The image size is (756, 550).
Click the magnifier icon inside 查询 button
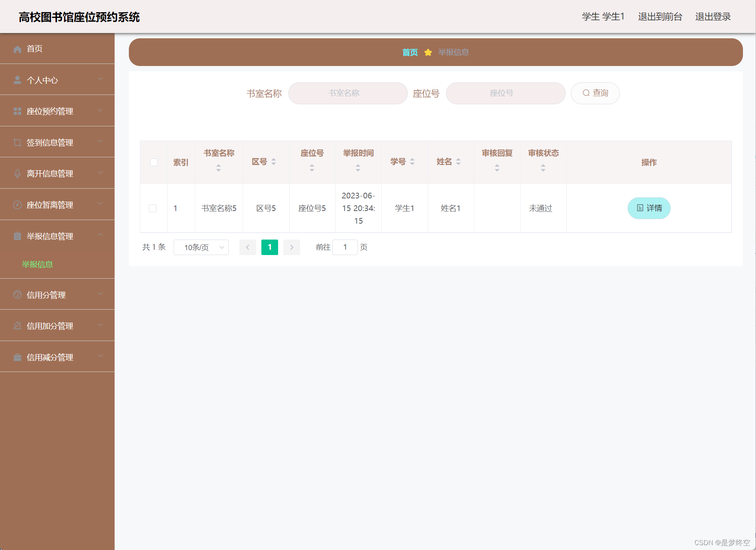click(586, 93)
